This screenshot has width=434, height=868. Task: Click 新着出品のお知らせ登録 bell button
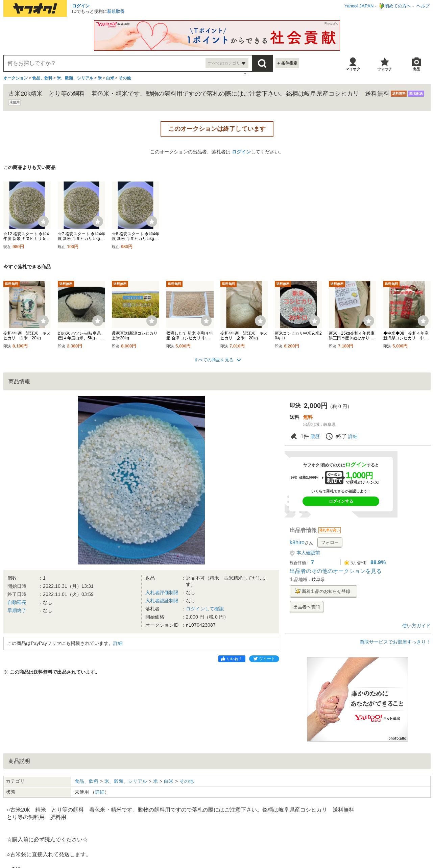click(323, 591)
